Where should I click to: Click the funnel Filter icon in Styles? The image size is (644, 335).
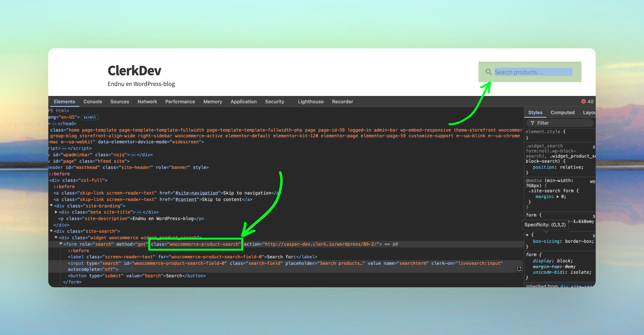(532, 123)
